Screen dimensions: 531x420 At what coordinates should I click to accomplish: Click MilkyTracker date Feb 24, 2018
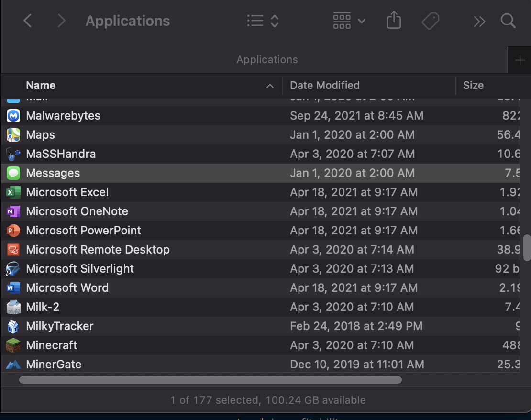(x=356, y=326)
